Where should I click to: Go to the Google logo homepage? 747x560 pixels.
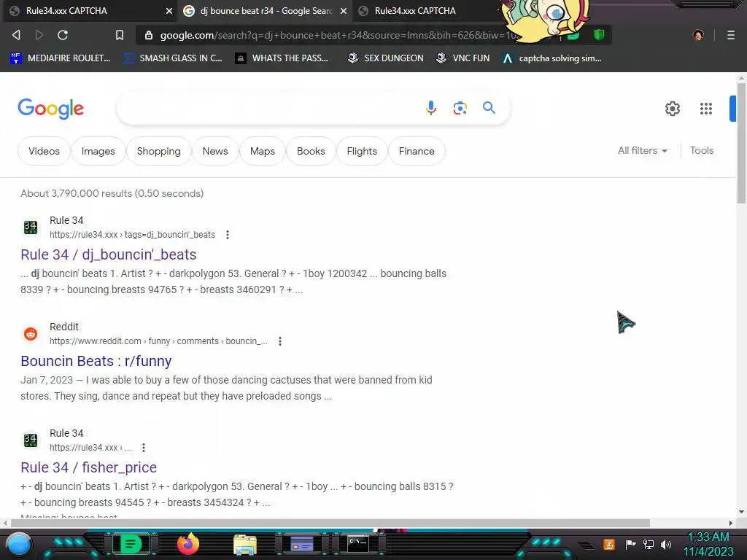(x=51, y=109)
